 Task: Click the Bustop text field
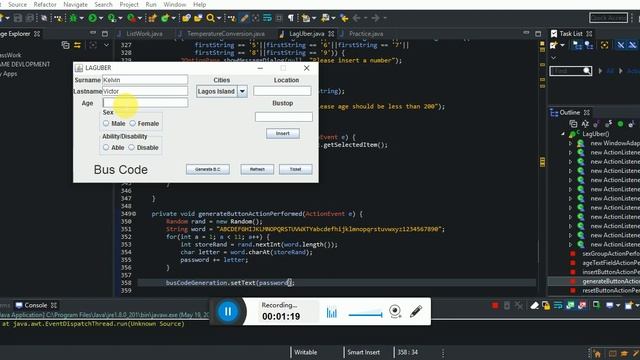tap(284, 117)
